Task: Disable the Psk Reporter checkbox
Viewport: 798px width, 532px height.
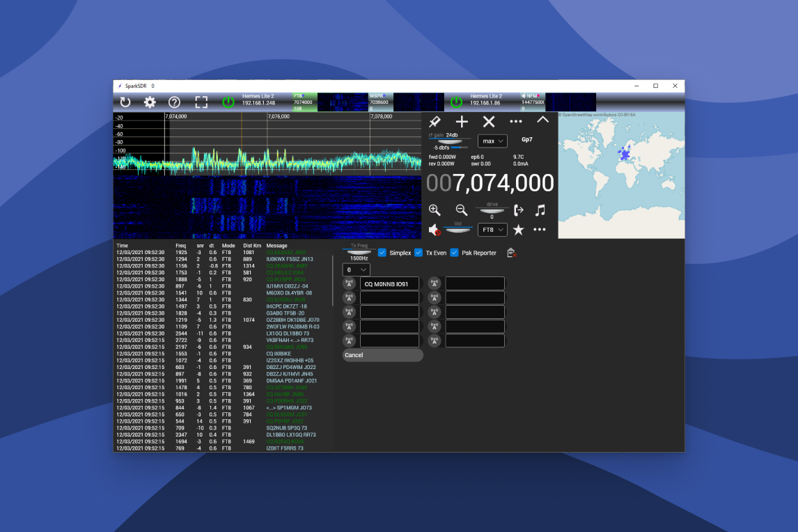Action: tap(455, 253)
